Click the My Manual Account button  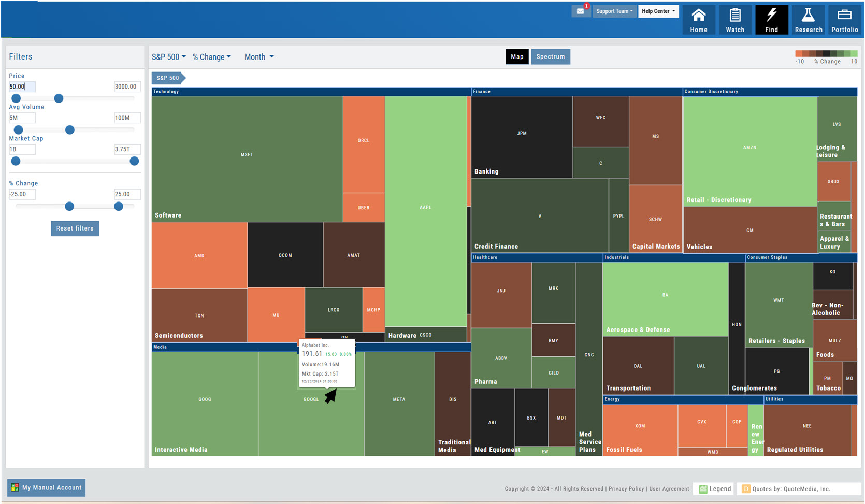(47, 487)
